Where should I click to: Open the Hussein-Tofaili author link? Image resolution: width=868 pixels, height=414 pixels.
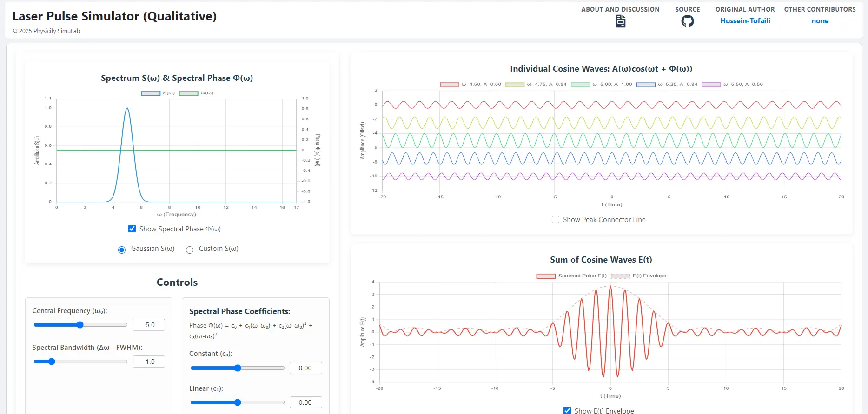[x=745, y=21]
